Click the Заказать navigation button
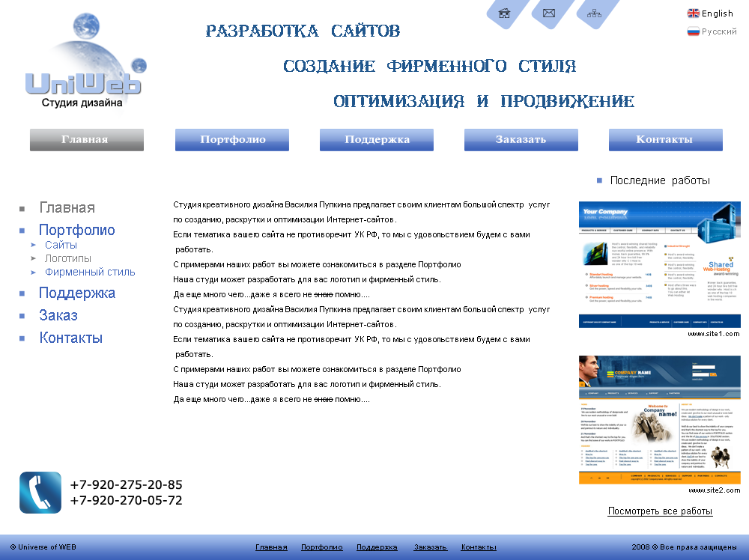The height and width of the screenshot is (560, 749). [521, 139]
